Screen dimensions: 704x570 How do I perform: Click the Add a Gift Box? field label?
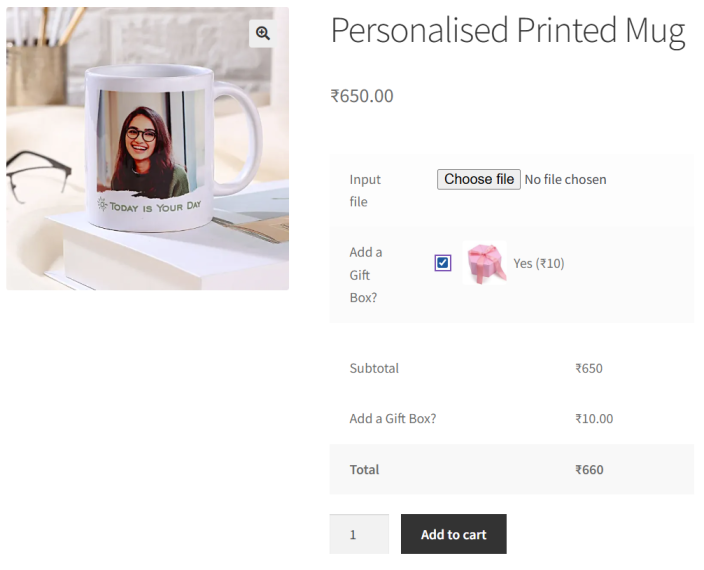point(365,275)
